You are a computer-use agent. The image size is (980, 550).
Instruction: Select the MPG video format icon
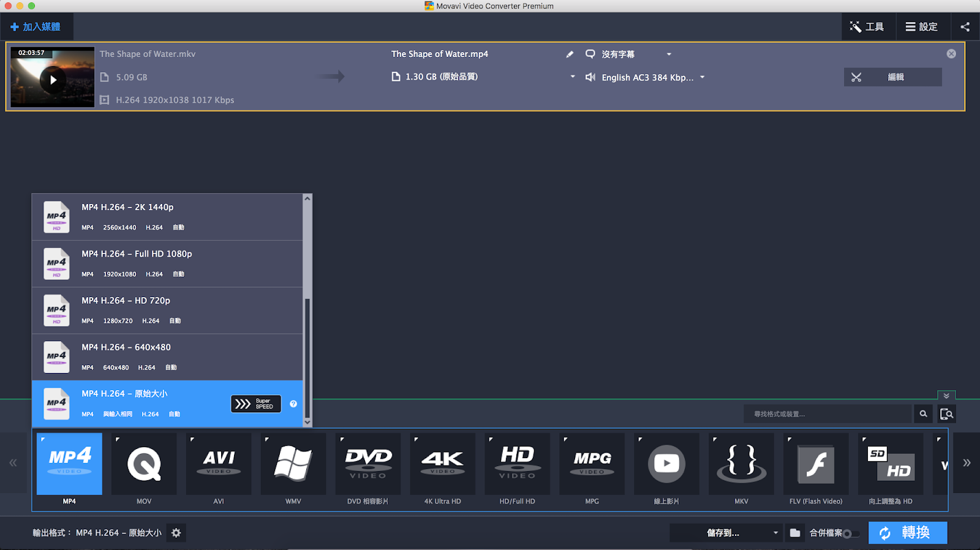(x=592, y=464)
